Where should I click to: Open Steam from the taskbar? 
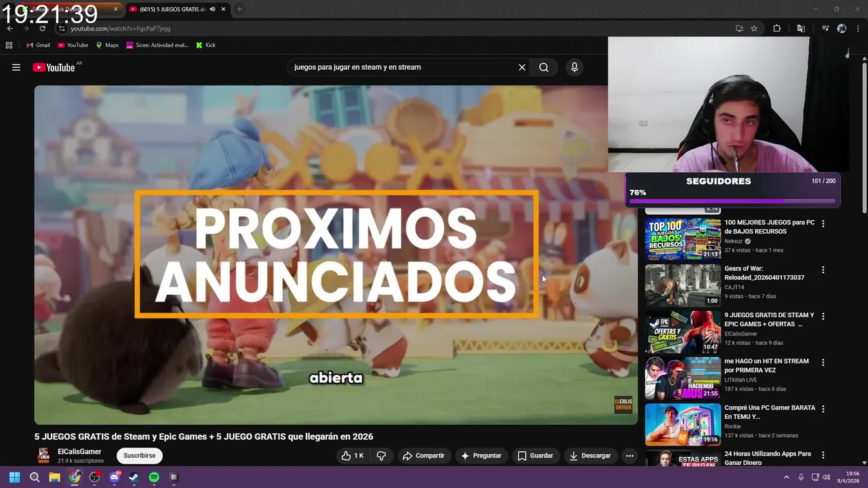coord(134,477)
